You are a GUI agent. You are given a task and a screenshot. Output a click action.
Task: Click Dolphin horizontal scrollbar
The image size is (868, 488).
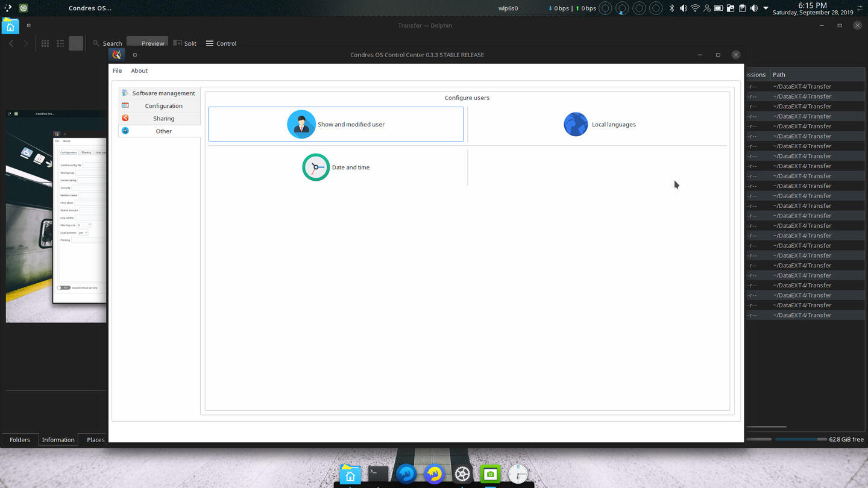click(766, 427)
